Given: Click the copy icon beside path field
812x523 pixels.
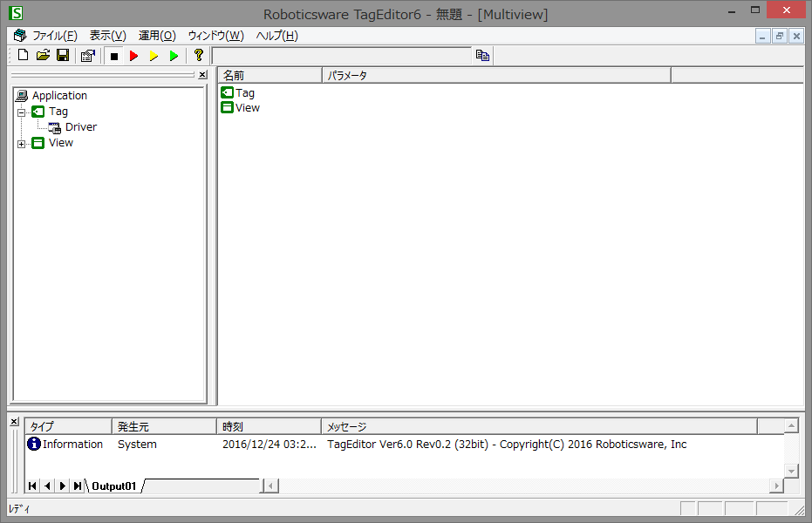Looking at the screenshot, I should point(482,56).
